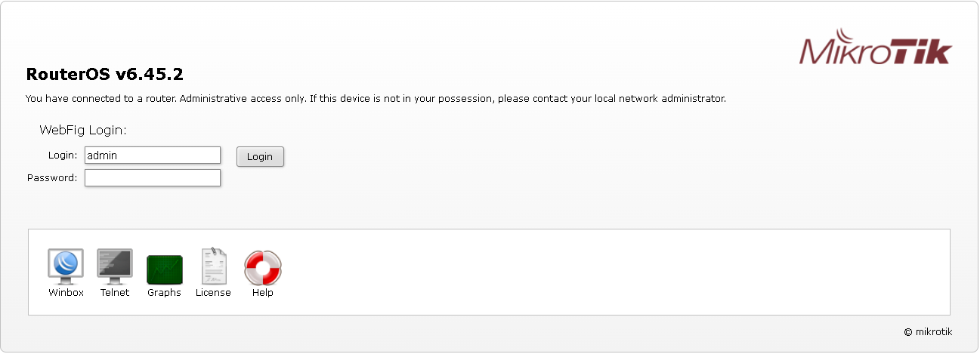Click the empty Password input field
Image resolution: width=980 pixels, height=354 pixels.
coord(152,178)
